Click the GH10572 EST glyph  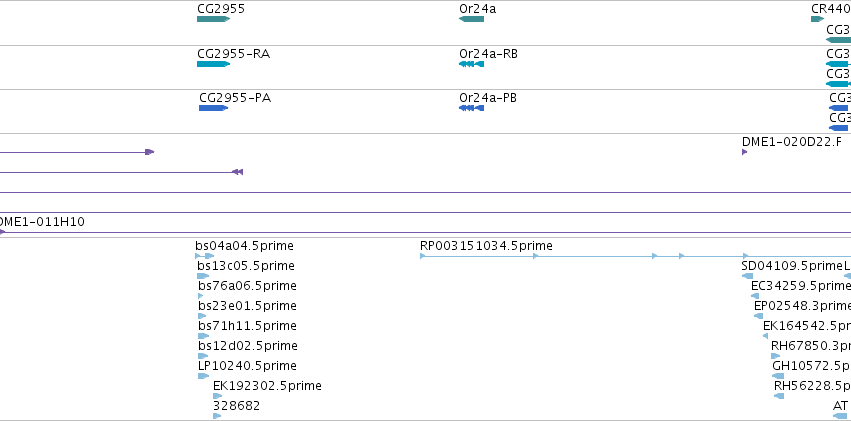(x=778, y=376)
